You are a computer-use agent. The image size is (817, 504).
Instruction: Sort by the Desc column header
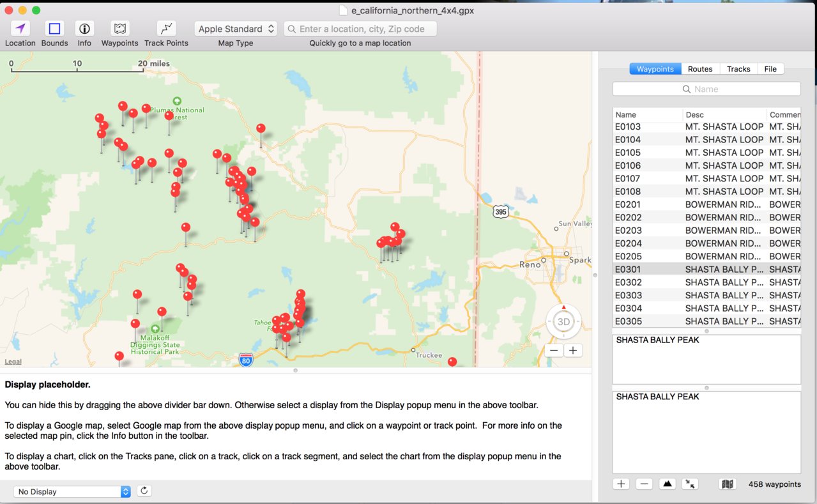pos(724,115)
